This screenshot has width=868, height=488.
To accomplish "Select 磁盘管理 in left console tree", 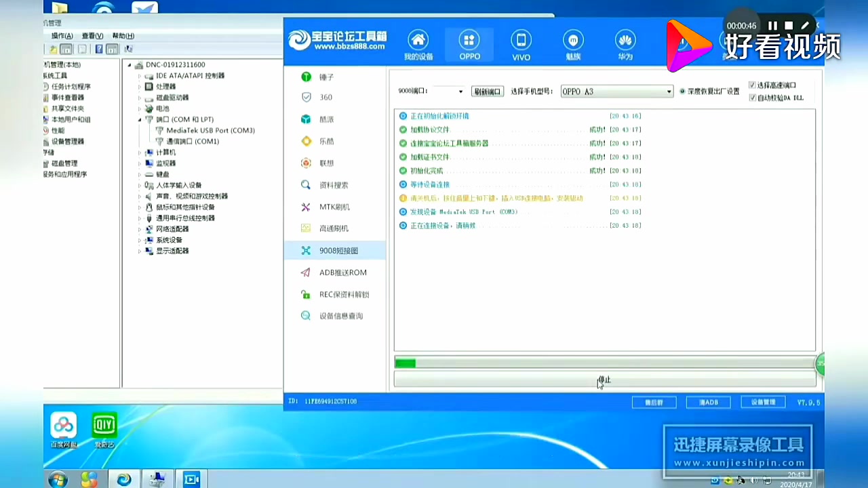I will 60,163.
